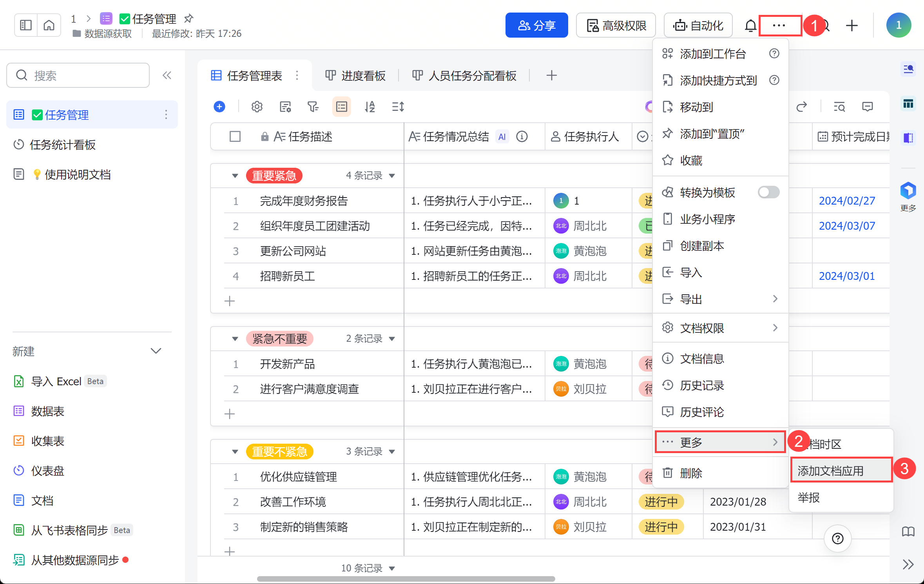Go to home via house icon
This screenshot has height=584, width=924.
coord(49,25)
